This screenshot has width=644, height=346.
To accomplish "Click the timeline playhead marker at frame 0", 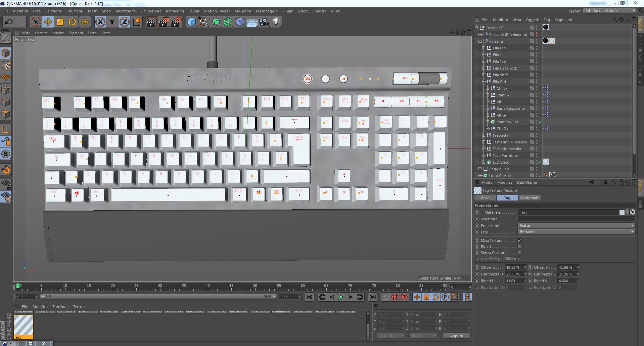I will click(x=18, y=286).
